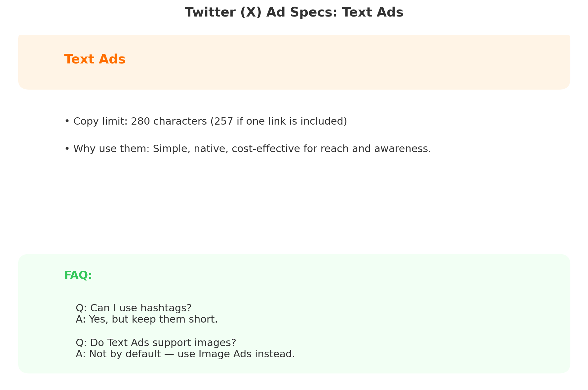
Task: Select question "Do Text Ads support images?"
Action: coord(163,343)
